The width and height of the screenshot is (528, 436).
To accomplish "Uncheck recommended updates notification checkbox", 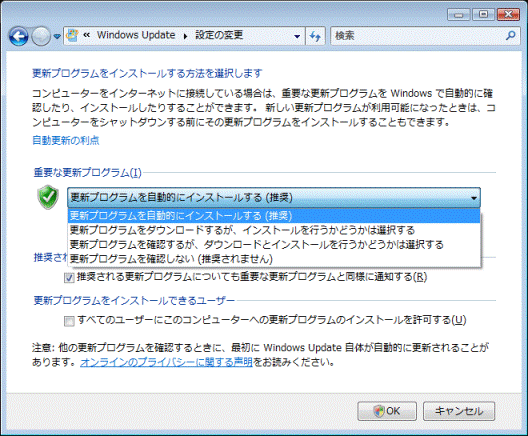I will click(69, 278).
